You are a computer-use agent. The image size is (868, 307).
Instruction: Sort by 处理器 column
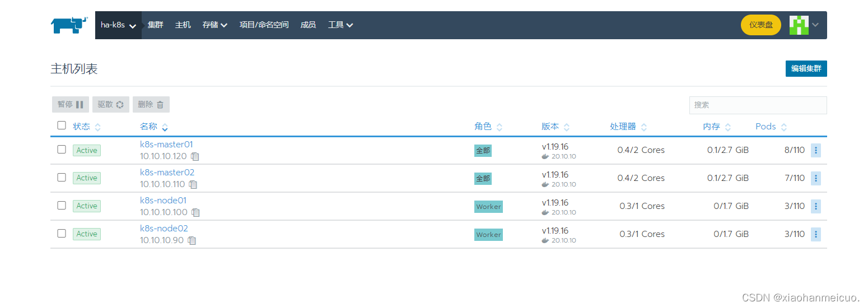[628, 127]
